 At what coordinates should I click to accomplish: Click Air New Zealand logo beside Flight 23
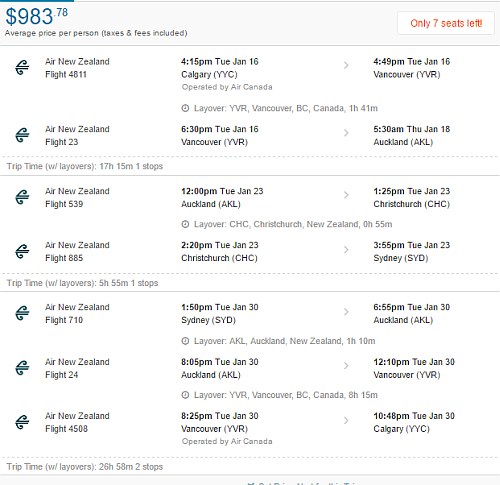point(22,135)
